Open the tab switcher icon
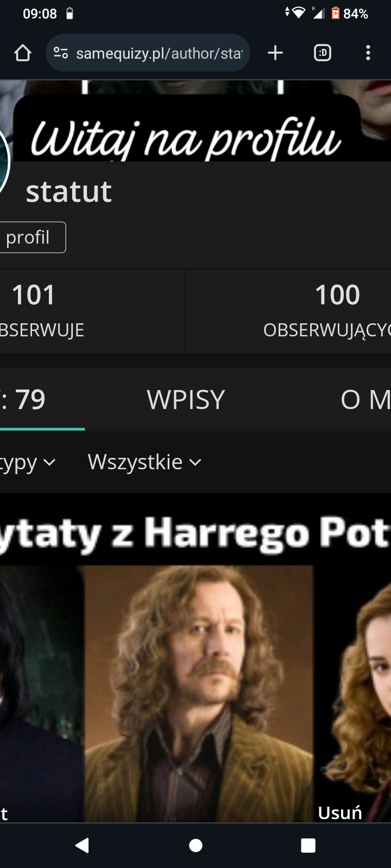Image resolution: width=391 pixels, height=868 pixels. [323, 53]
